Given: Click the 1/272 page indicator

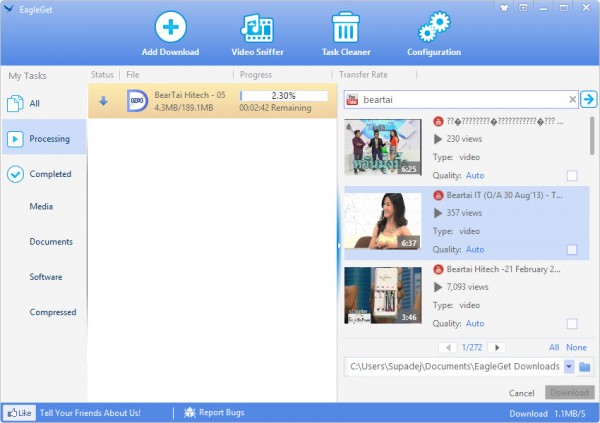Looking at the screenshot, I should pyautogui.click(x=472, y=347).
